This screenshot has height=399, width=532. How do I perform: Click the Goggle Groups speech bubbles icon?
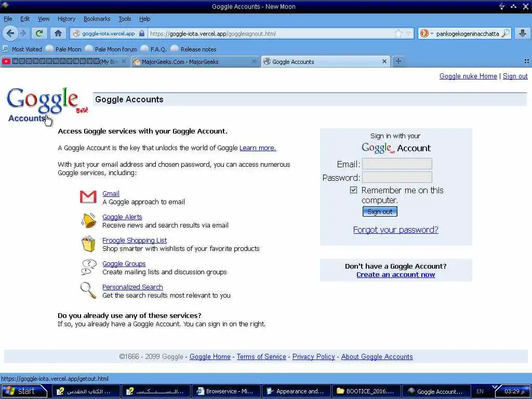88,267
